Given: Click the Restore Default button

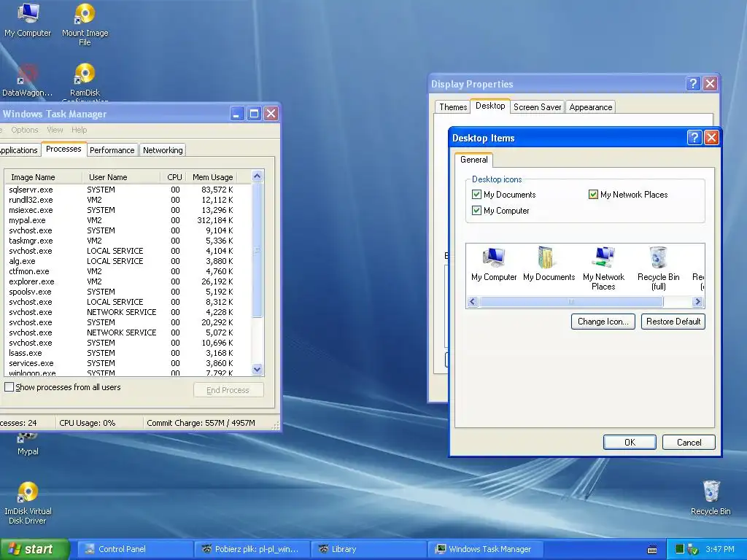Looking at the screenshot, I should (673, 322).
